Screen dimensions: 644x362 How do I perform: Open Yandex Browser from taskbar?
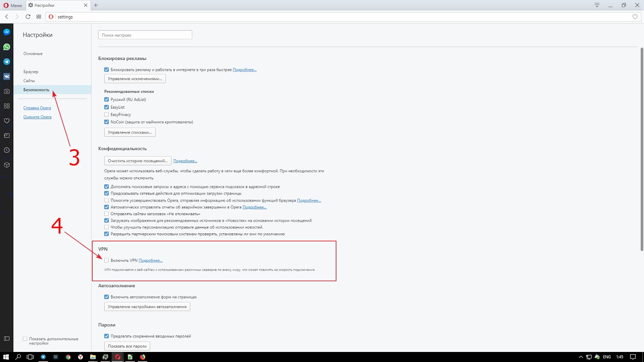80,357
